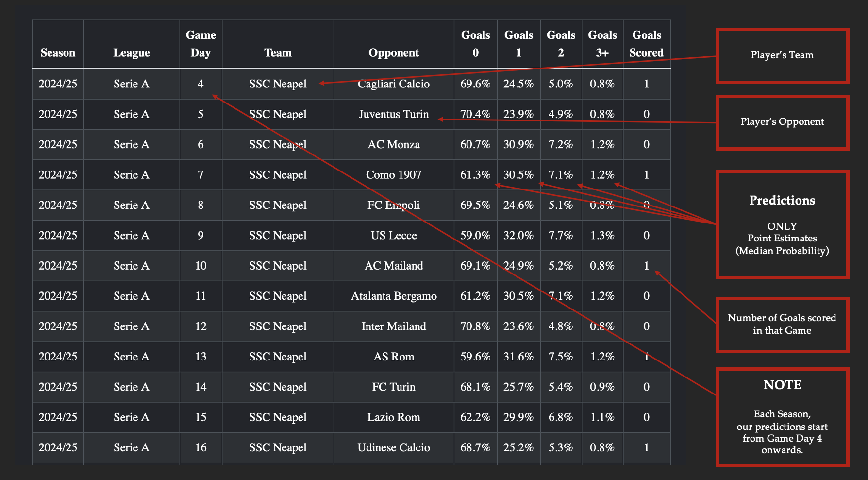
Task: Click the Inter Mailand opponent cell
Action: tap(393, 326)
